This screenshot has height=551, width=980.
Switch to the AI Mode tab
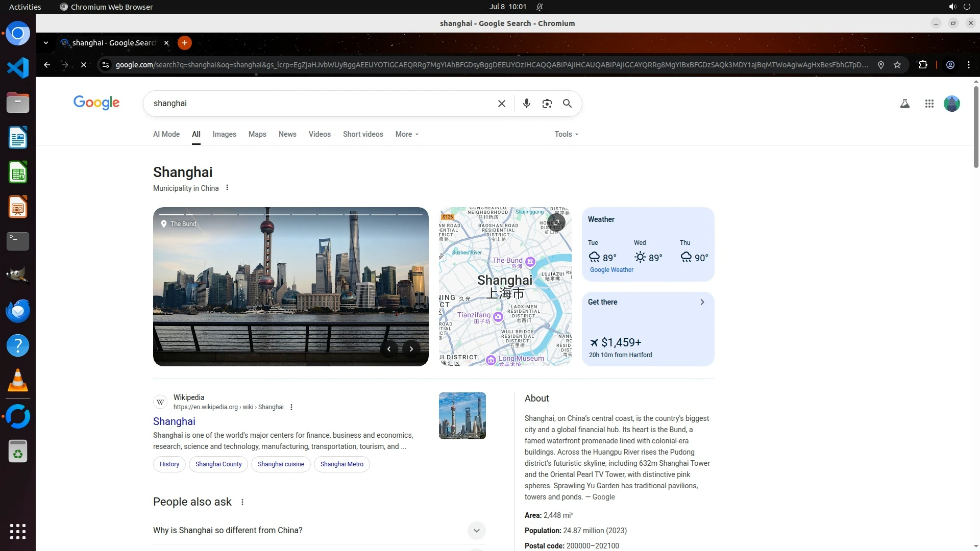click(166, 134)
